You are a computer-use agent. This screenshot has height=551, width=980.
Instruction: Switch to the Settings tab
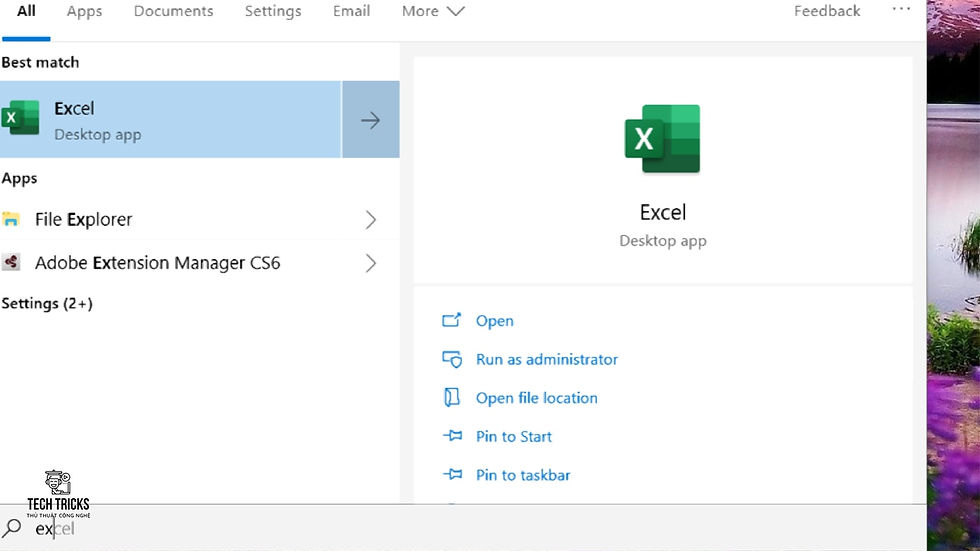click(272, 11)
